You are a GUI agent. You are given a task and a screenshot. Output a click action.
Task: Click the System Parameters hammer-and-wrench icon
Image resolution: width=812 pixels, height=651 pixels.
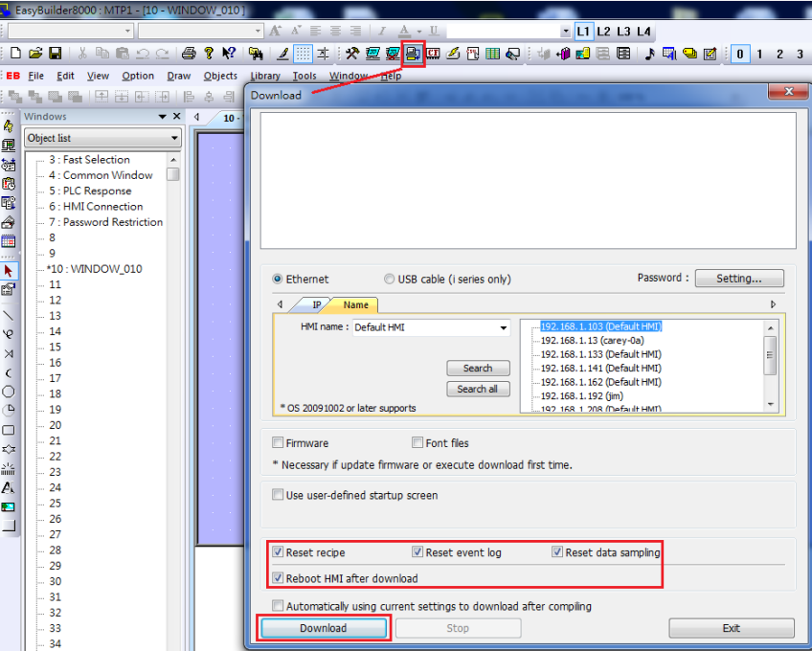tap(352, 54)
